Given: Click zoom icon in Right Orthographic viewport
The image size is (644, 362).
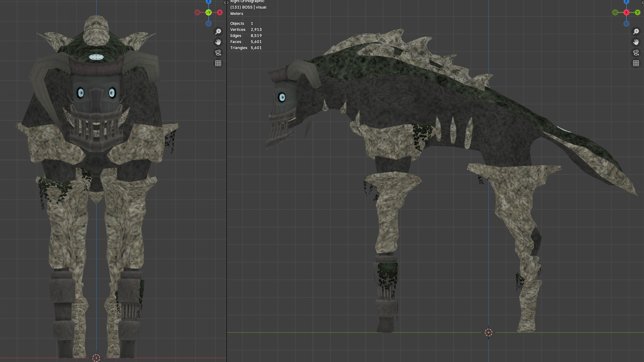Looking at the screenshot, I should pyautogui.click(x=636, y=31).
